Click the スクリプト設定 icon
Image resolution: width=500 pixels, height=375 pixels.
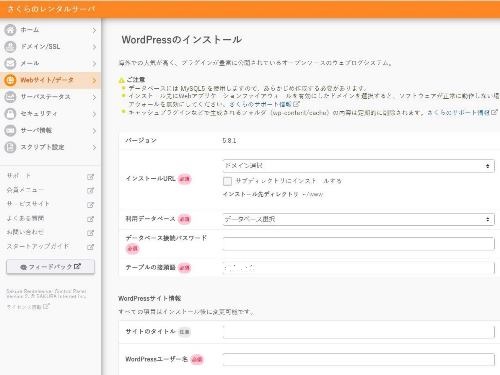[x=10, y=147]
